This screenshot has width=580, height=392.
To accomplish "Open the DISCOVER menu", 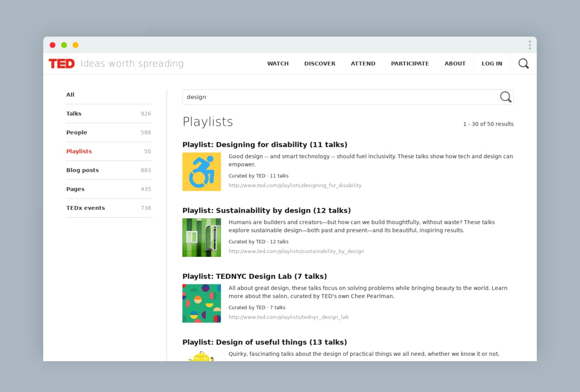I will coord(319,64).
